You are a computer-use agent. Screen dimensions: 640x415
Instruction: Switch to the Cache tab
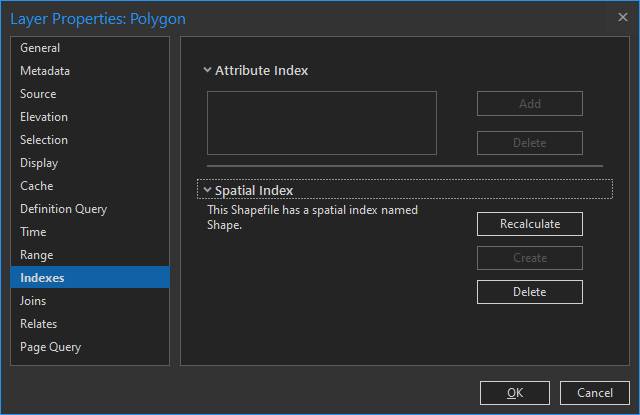35,186
